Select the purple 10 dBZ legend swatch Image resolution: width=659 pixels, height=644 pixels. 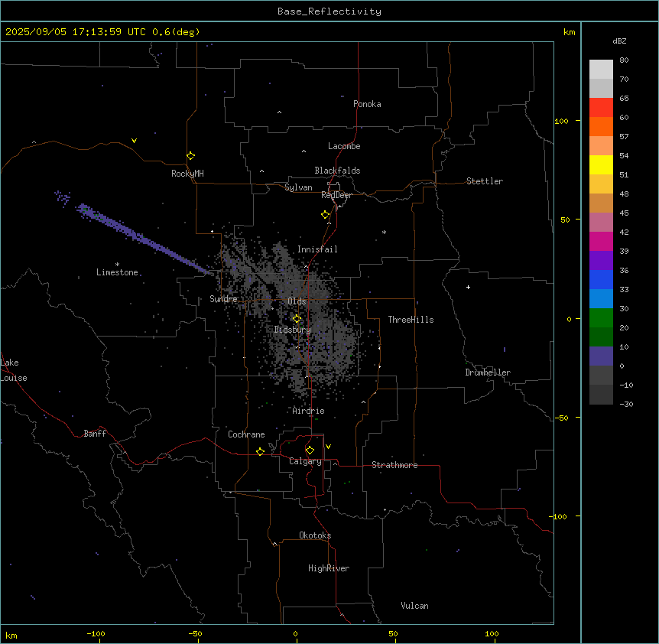click(x=601, y=356)
